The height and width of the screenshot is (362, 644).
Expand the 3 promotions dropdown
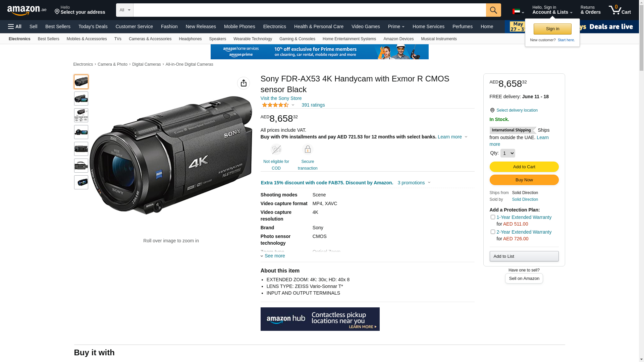click(414, 183)
